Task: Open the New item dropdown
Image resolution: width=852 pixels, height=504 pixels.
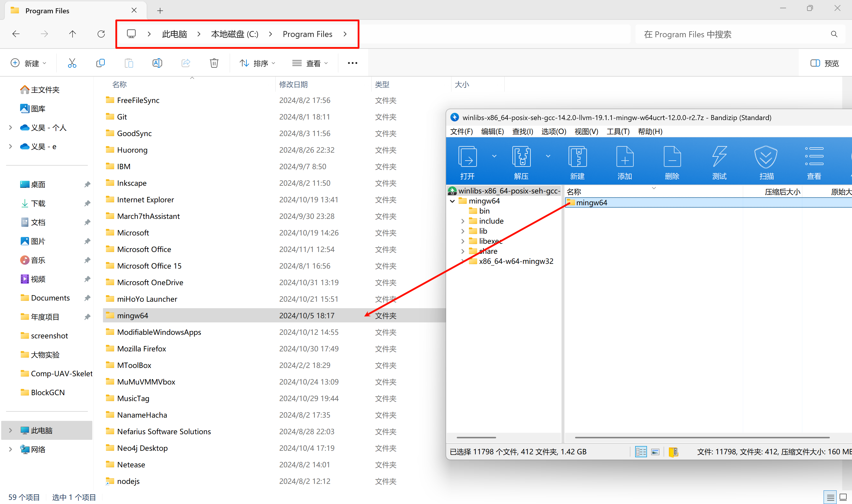Action: coord(28,63)
